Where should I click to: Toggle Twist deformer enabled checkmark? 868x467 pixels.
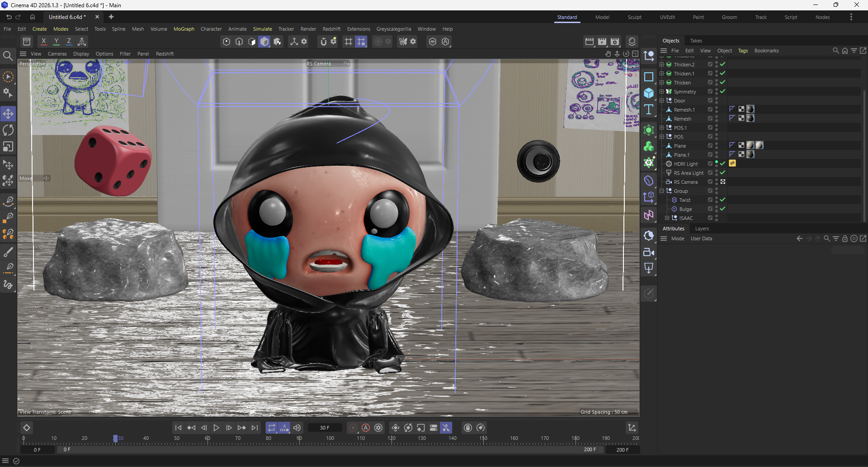[722, 200]
